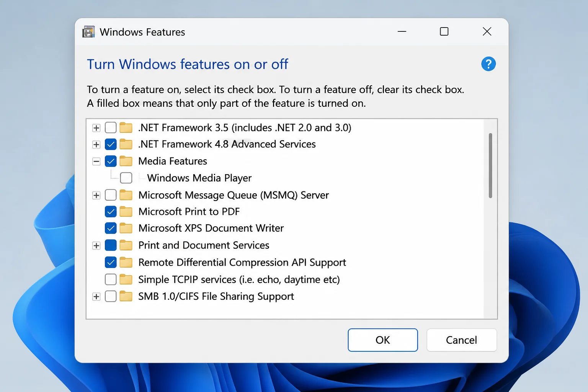This screenshot has height=392, width=588.
Task: Click folder icon beside Media Features
Action: [x=126, y=161]
